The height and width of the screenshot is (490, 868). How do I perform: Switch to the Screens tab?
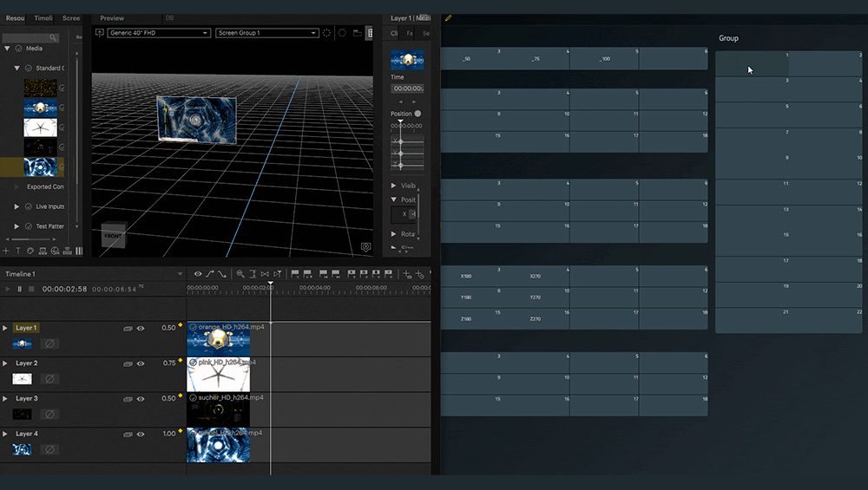(x=71, y=18)
